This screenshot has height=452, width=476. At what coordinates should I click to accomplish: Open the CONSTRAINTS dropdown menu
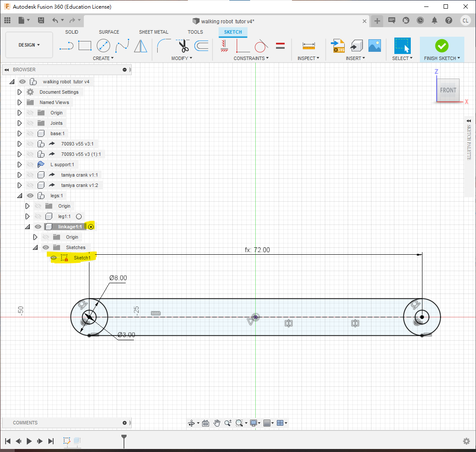coord(251,58)
